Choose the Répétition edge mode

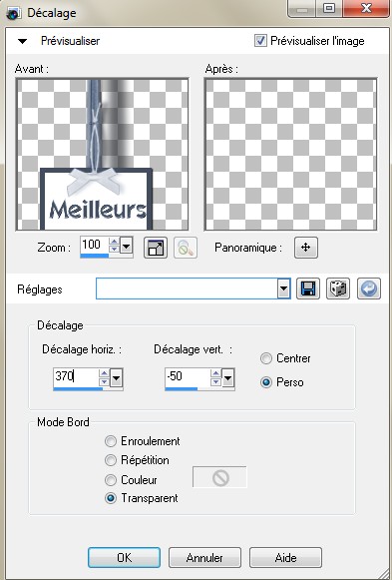pyautogui.click(x=111, y=460)
